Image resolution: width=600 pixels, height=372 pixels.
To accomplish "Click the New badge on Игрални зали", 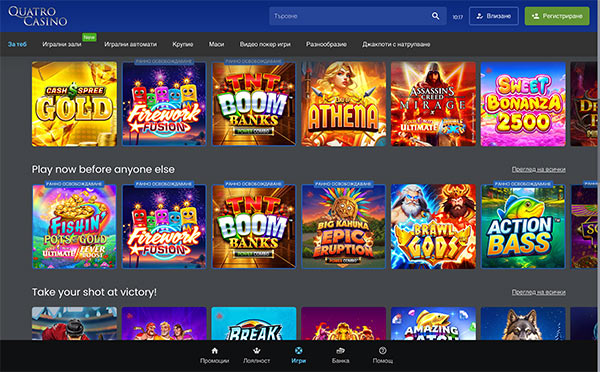I will pos(89,37).
